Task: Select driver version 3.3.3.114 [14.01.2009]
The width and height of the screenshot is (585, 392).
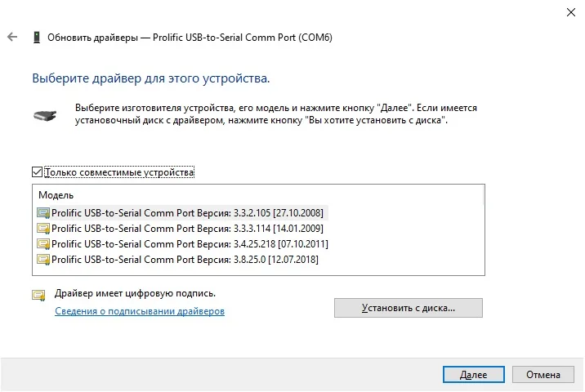Action: (x=181, y=229)
